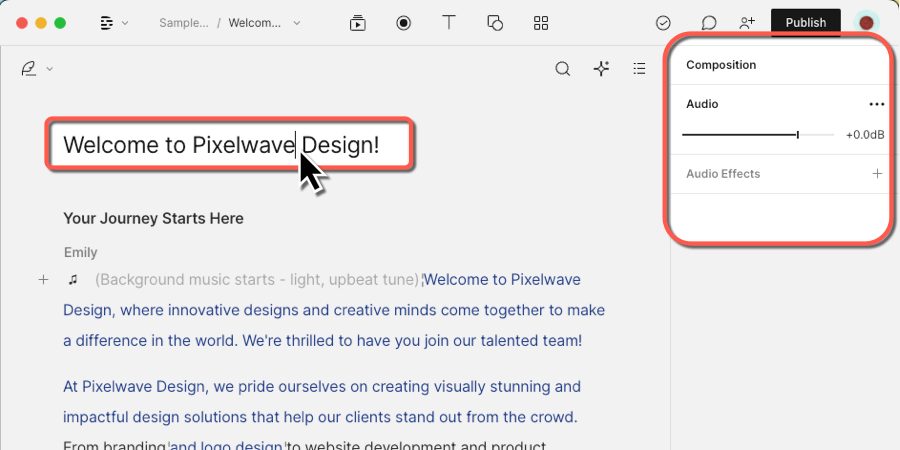Select the Emily speaker label
900x450 pixels.
[80, 253]
